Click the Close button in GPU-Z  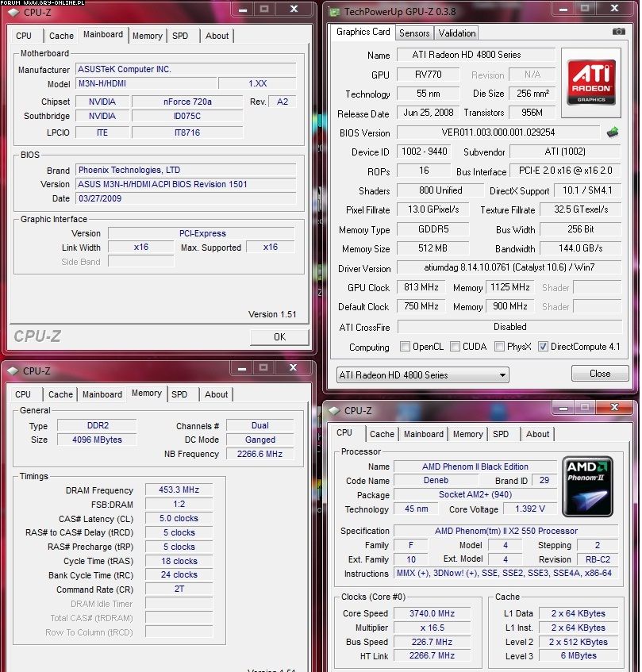pyautogui.click(x=600, y=373)
